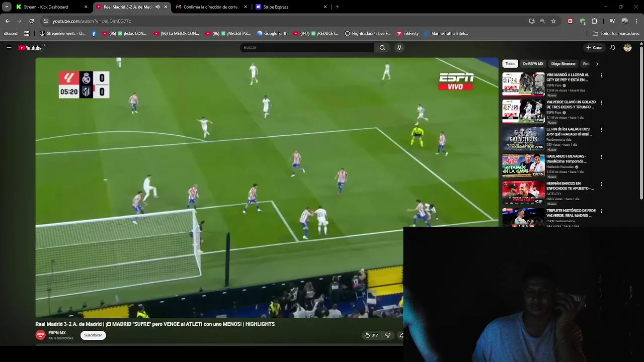This screenshot has height=362, width=644.
Task: Click the search magnifier button
Action: [382, 48]
